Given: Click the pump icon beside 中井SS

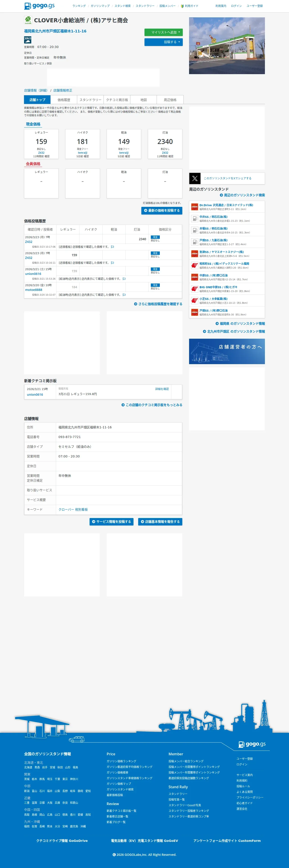Looking at the screenshot, I should point(194,219).
